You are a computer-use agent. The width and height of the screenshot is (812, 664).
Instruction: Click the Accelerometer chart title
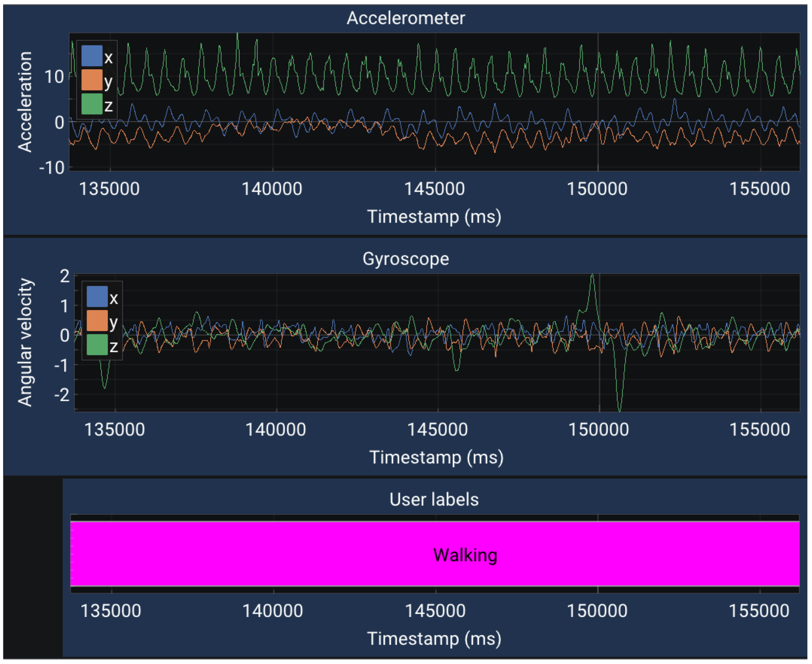click(x=406, y=18)
